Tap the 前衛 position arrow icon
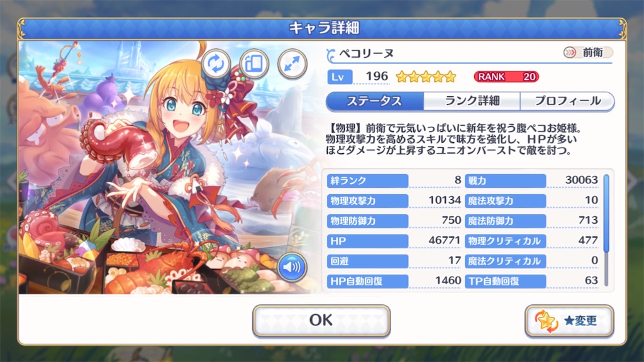The width and height of the screenshot is (644, 362). pos(570,53)
